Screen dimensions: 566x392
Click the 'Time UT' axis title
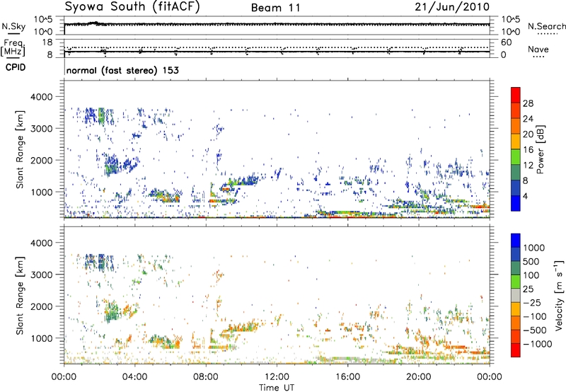277,387
